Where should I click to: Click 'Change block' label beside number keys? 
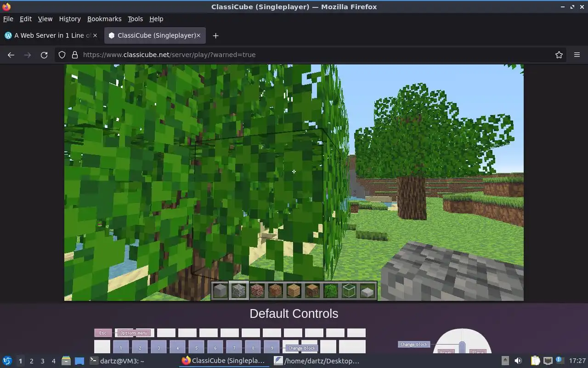tap(302, 348)
